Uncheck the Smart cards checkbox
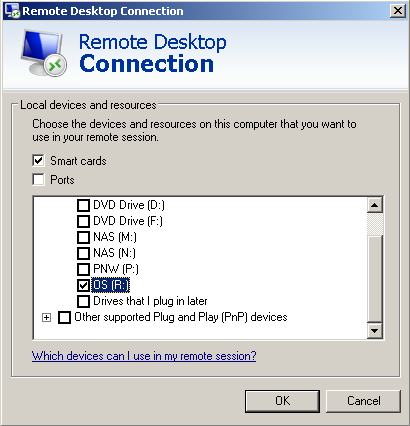The height and width of the screenshot is (426, 410). pyautogui.click(x=38, y=161)
